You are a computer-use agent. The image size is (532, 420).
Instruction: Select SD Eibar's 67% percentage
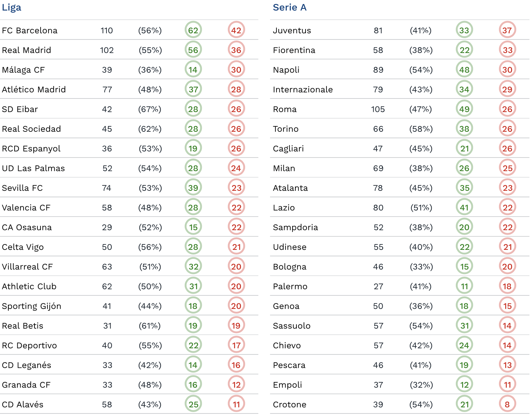tap(150, 109)
